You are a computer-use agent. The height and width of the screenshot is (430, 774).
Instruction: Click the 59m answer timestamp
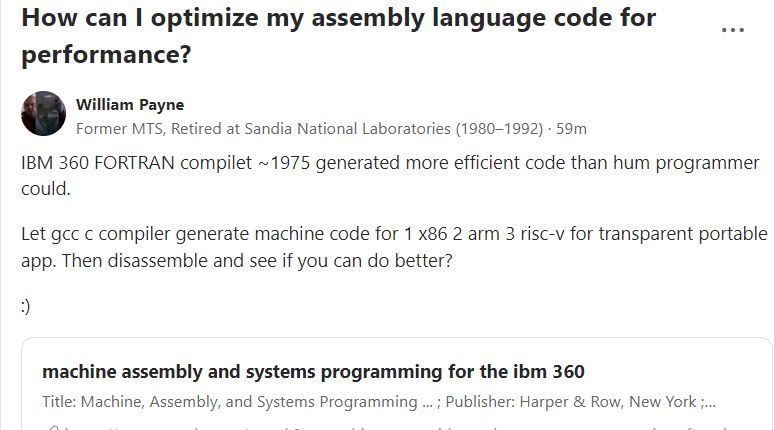pos(571,129)
